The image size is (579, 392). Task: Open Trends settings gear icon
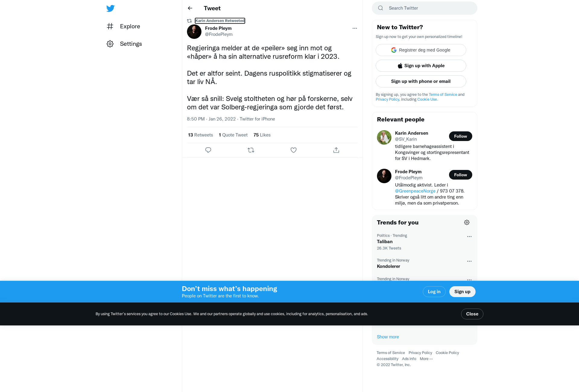point(467,222)
